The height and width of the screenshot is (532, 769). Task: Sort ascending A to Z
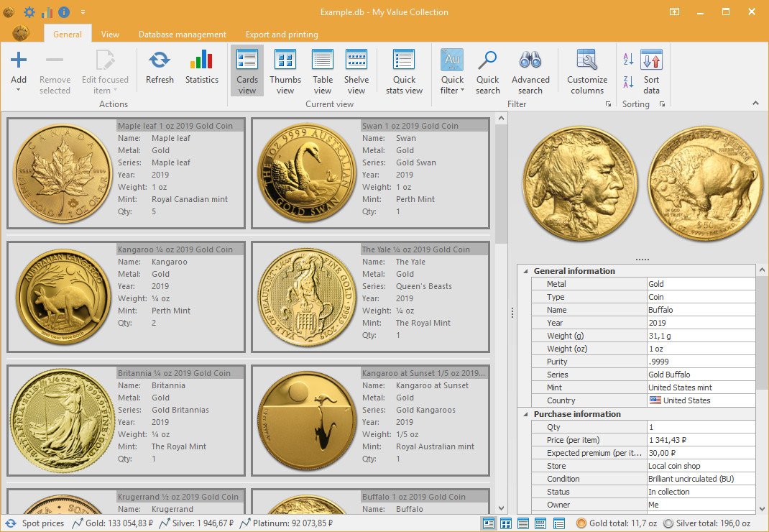[x=628, y=59]
